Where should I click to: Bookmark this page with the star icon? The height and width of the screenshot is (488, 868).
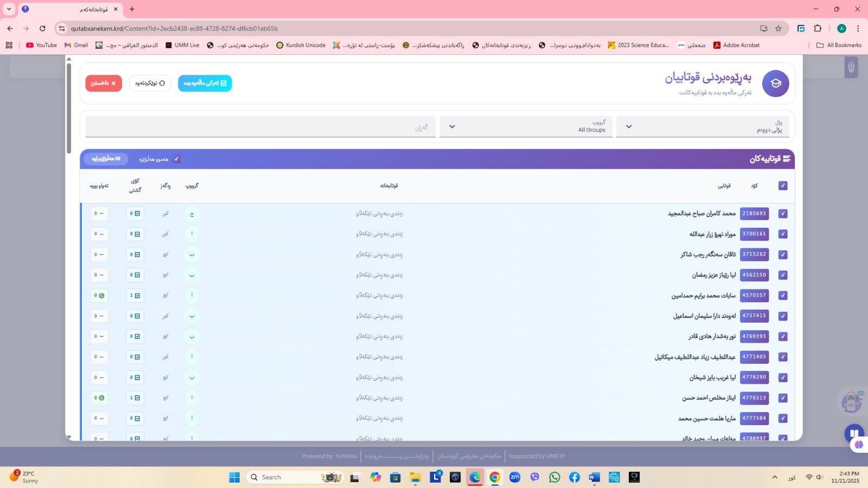point(778,28)
